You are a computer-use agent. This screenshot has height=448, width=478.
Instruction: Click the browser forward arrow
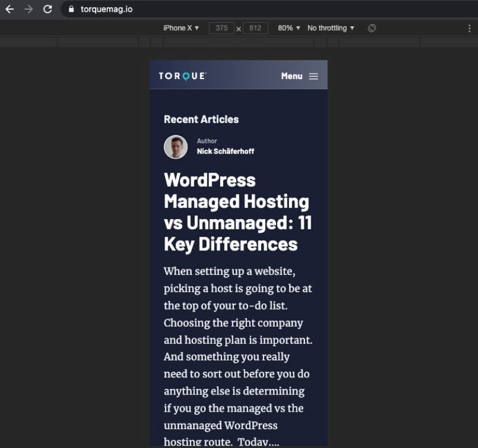tap(28, 9)
